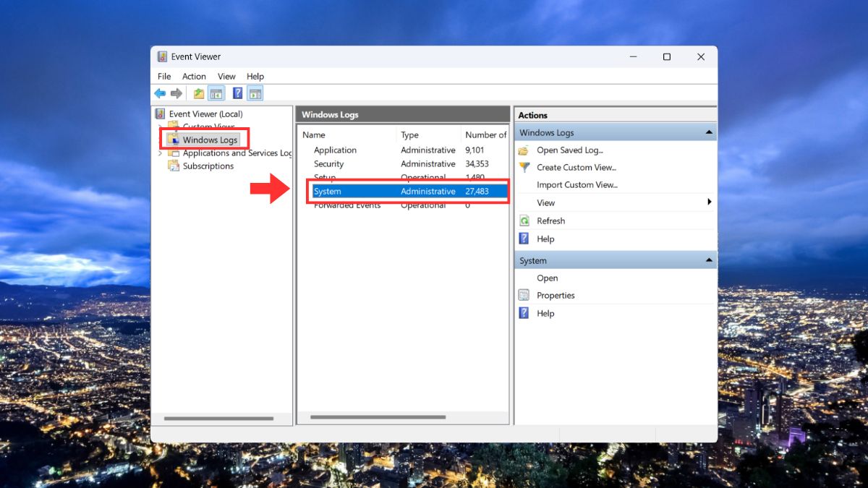Screen dimensions: 868x488
Task: Click Open Saved Log link
Action: pyautogui.click(x=570, y=150)
